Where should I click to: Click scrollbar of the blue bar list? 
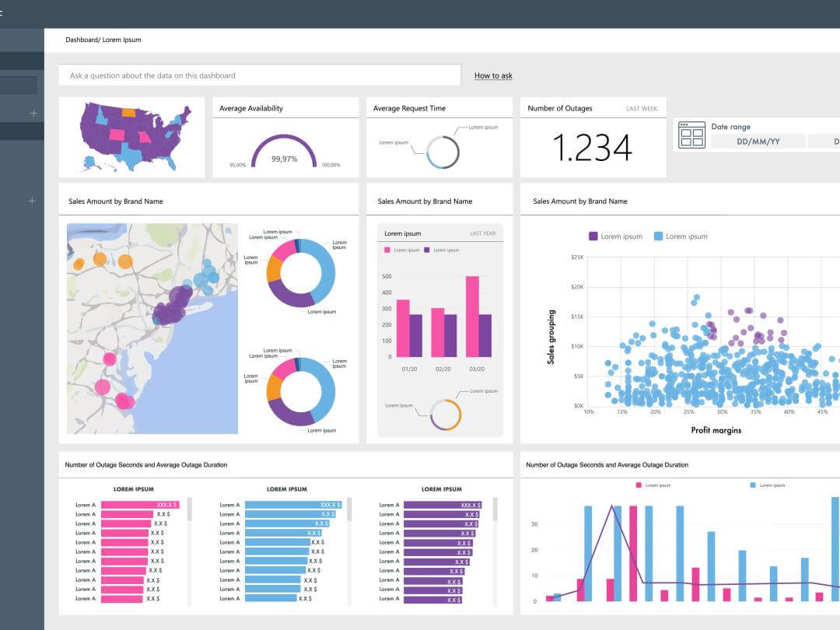[x=349, y=509]
